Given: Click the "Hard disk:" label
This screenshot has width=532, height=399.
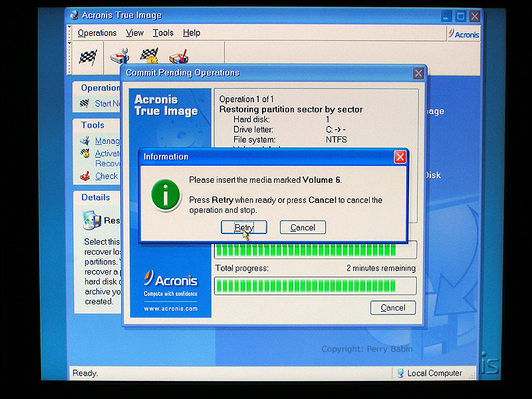Looking at the screenshot, I should [x=251, y=120].
